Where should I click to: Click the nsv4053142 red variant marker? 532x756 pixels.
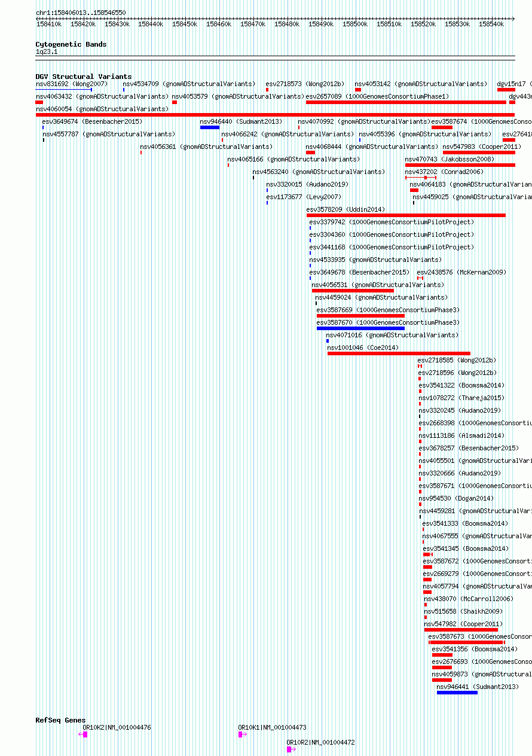point(358,90)
